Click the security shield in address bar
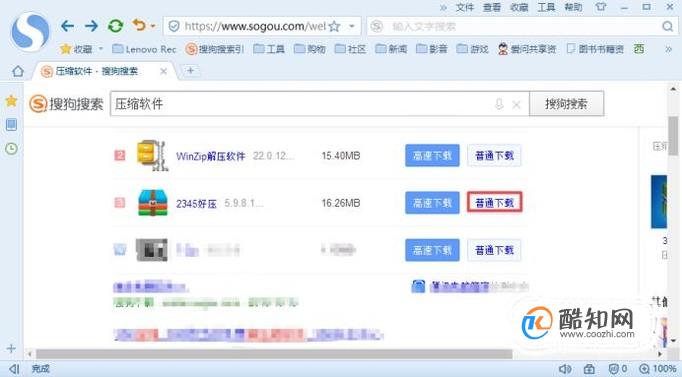Image resolution: width=682 pixels, height=377 pixels. pos(174,27)
